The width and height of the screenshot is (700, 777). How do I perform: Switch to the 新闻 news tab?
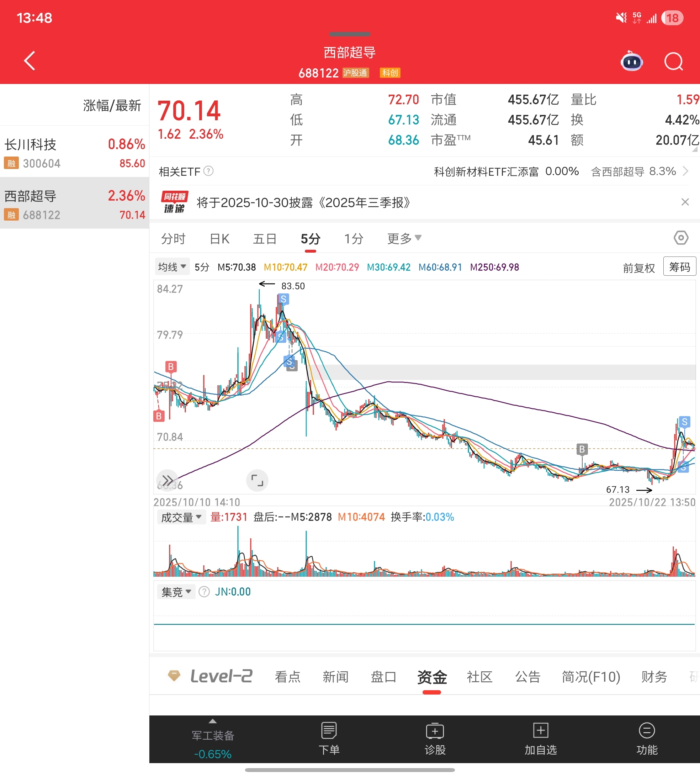coord(335,677)
